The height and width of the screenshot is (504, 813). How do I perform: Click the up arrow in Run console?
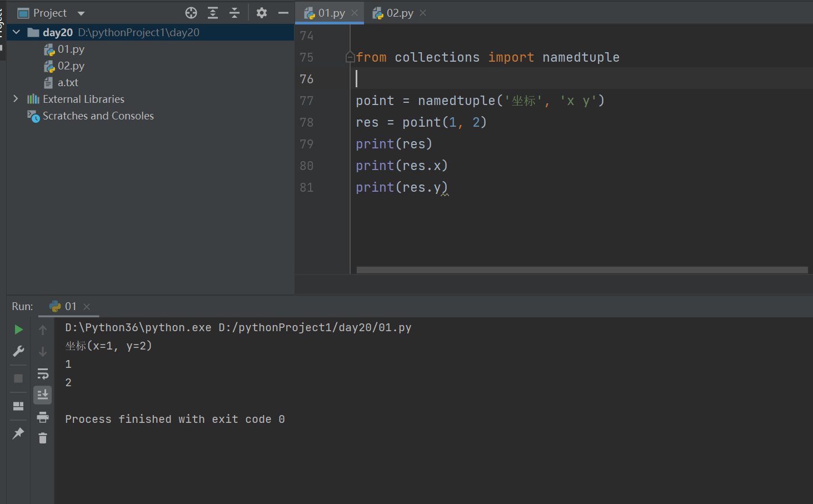(x=43, y=330)
